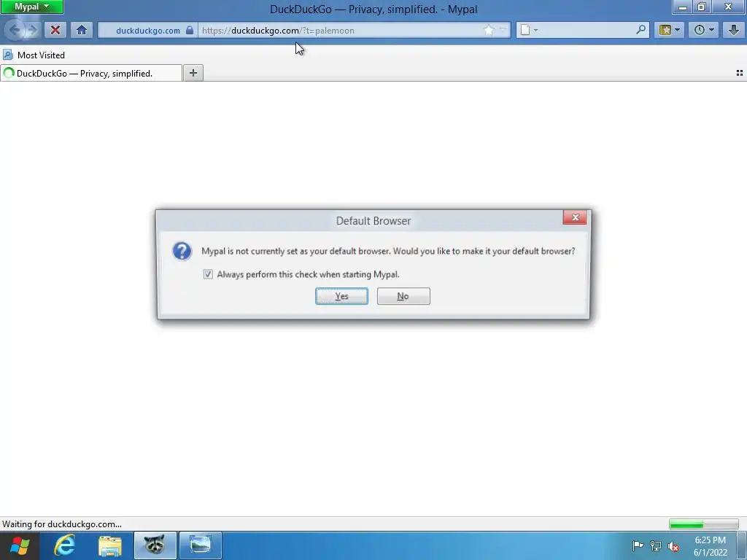The height and width of the screenshot is (560, 747).
Task: Click the picture window taskbar icon
Action: click(x=201, y=545)
